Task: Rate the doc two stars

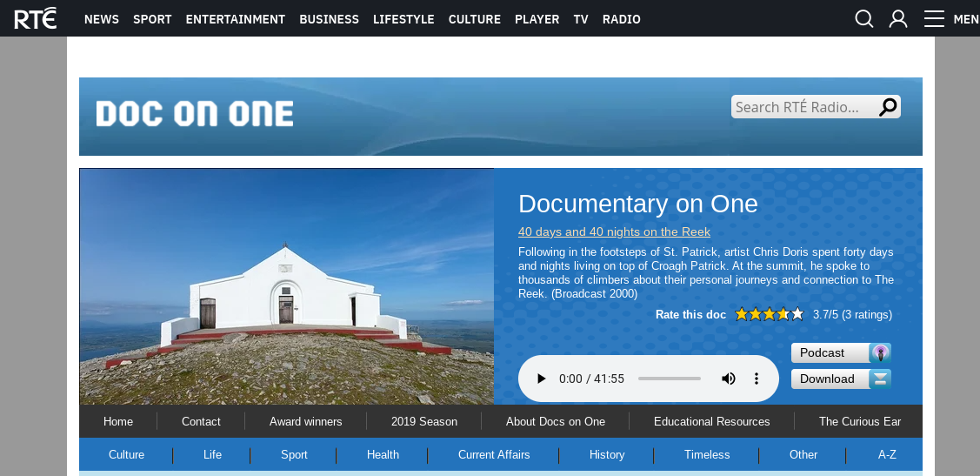Action: pyautogui.click(x=755, y=314)
